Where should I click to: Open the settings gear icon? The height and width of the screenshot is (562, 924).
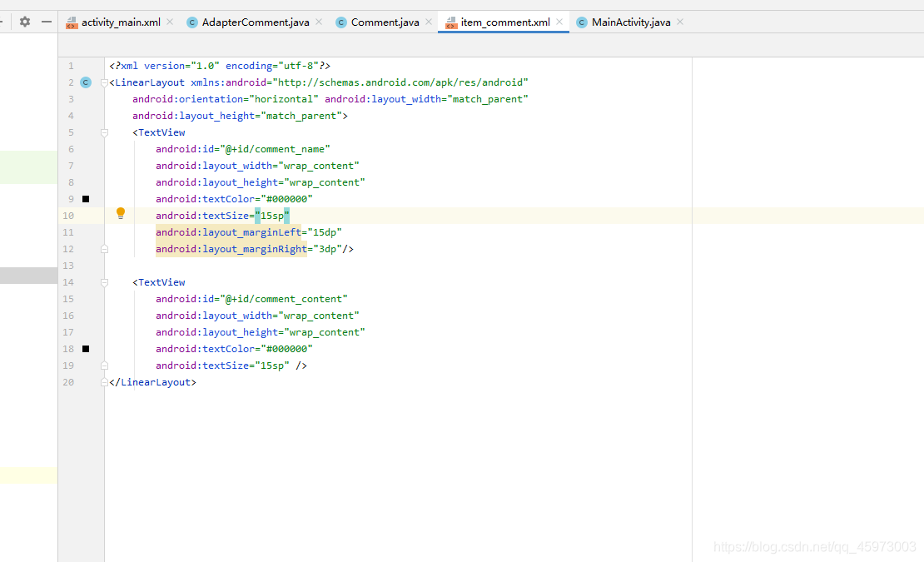pyautogui.click(x=25, y=22)
